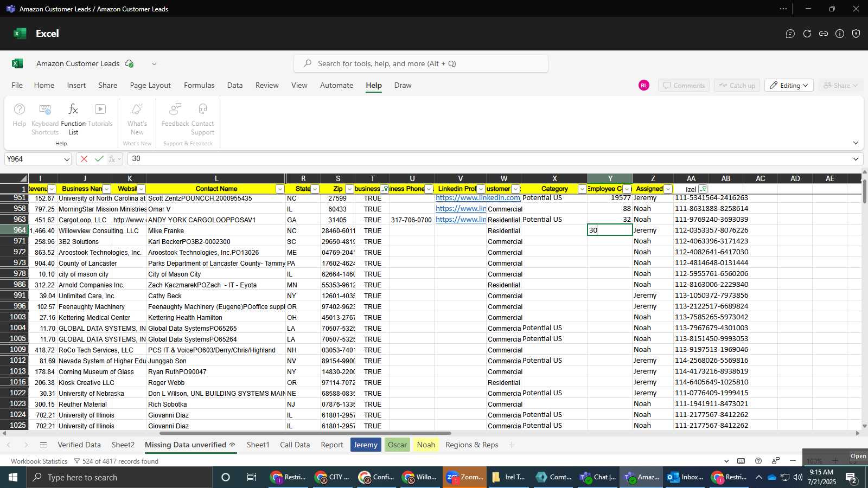Click the feedback person icon in status bar
Image resolution: width=868 pixels, height=488 pixels.
pyautogui.click(x=776, y=461)
